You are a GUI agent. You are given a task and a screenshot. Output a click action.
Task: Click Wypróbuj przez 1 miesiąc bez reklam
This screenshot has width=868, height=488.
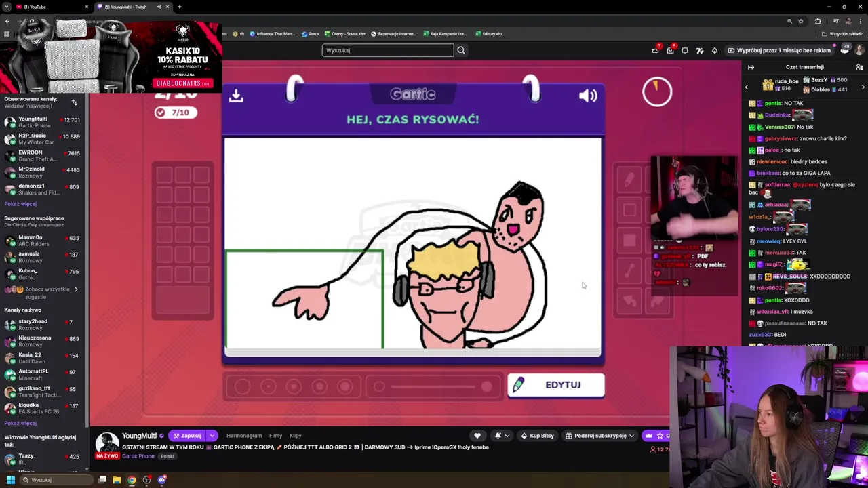pyautogui.click(x=779, y=50)
